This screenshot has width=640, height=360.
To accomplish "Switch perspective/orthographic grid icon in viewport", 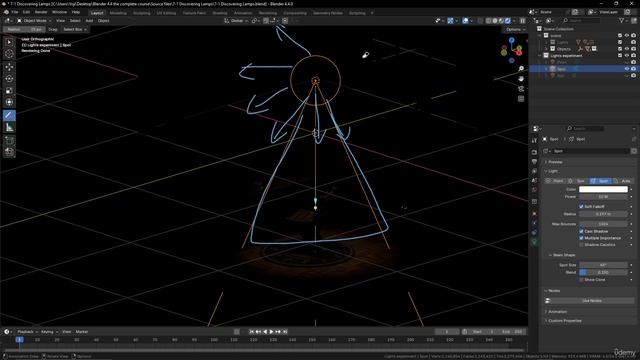I will coord(521,99).
